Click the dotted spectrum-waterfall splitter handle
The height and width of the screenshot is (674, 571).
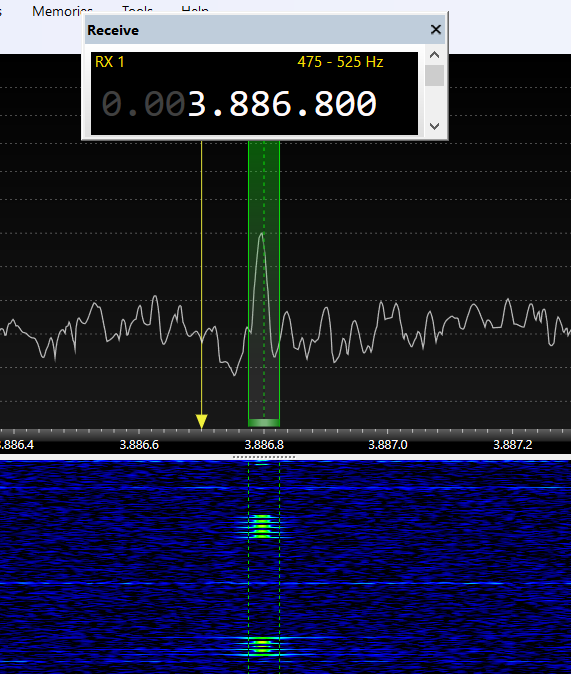coord(264,457)
